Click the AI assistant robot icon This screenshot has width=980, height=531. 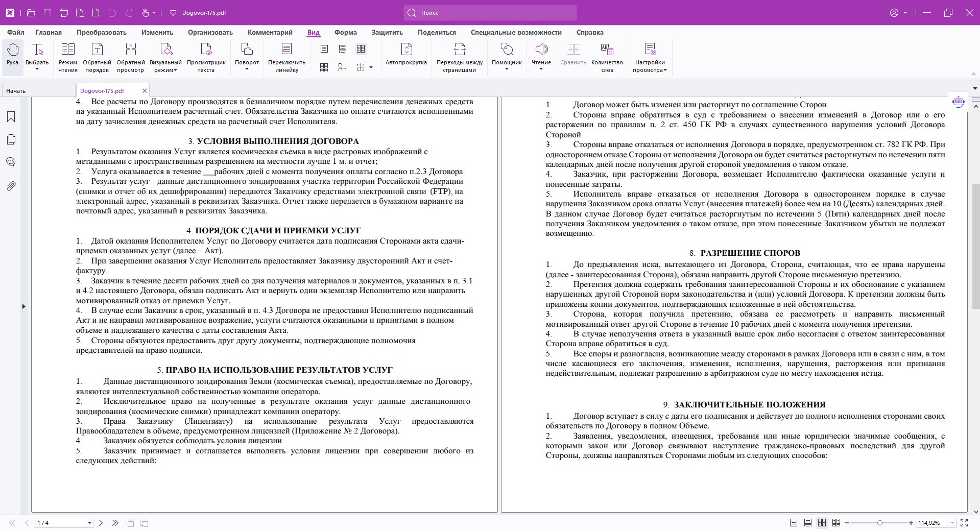(x=959, y=102)
